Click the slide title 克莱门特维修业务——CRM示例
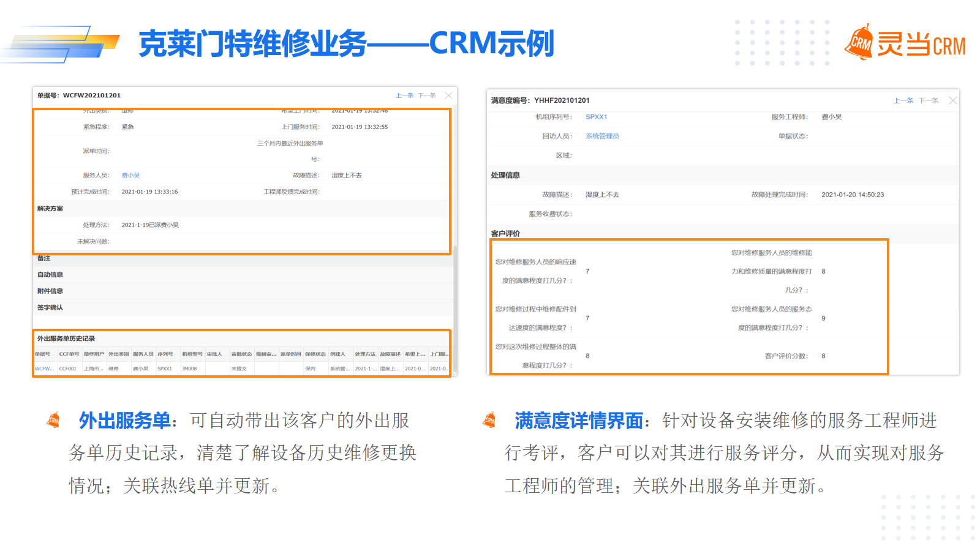Screen dimensions: 980x551 [346, 43]
